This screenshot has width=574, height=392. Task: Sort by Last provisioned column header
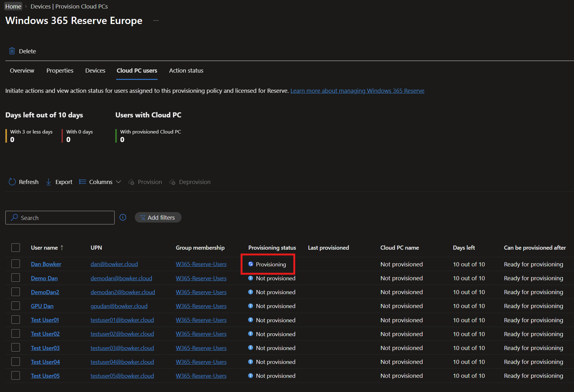pos(328,248)
